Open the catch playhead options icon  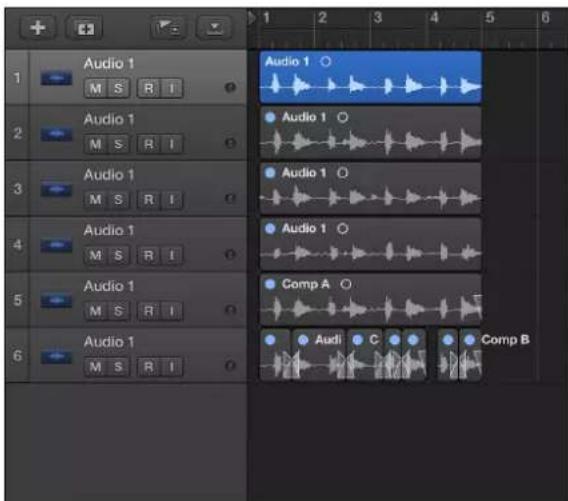[168, 28]
